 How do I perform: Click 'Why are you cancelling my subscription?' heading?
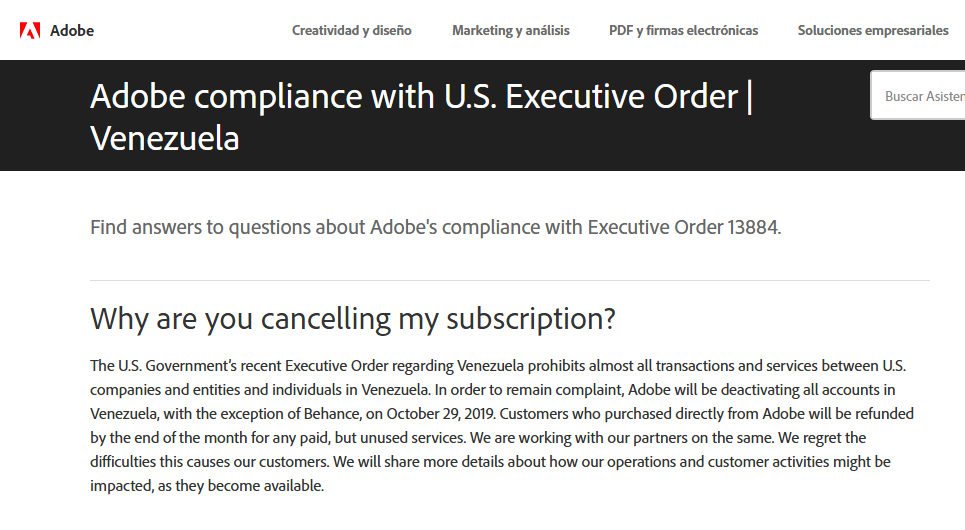click(x=353, y=319)
